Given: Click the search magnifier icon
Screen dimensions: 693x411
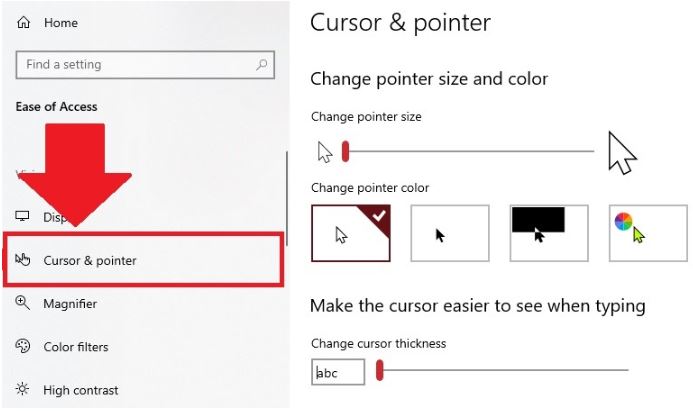Looking at the screenshot, I should 262,65.
